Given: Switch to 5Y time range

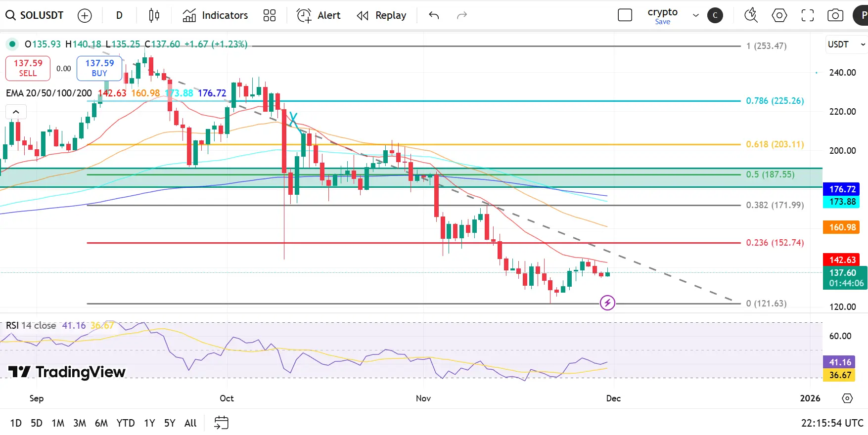Looking at the screenshot, I should tap(170, 423).
